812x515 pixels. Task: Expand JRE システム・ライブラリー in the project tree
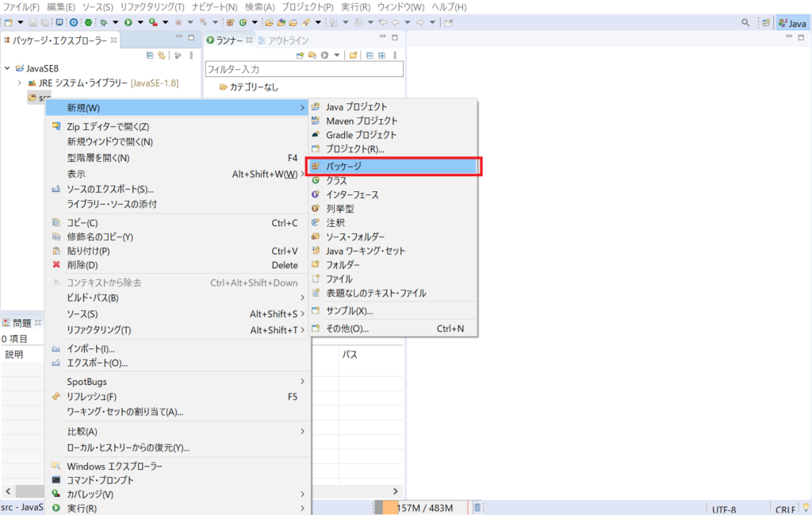18,81
